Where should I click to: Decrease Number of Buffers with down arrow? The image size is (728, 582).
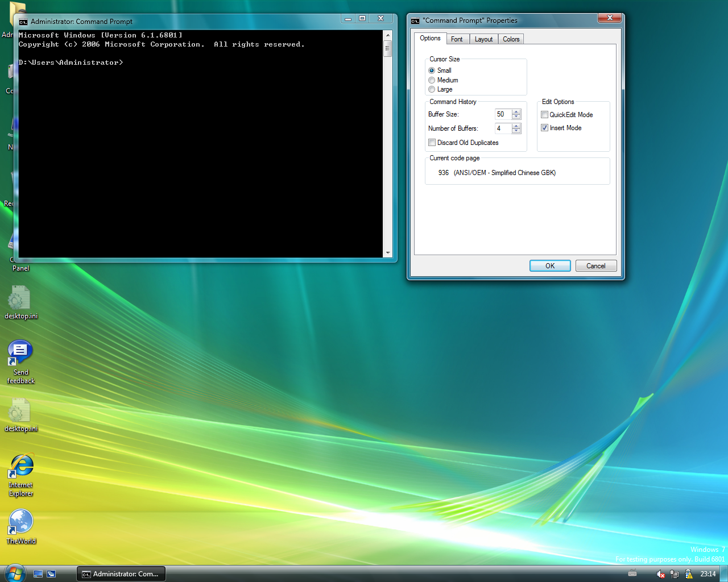(516, 131)
